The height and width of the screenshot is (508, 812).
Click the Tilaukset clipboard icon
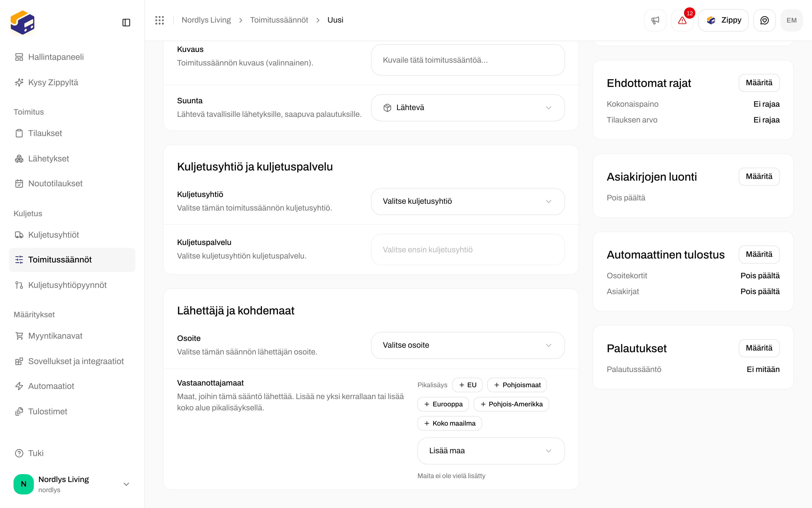click(19, 133)
